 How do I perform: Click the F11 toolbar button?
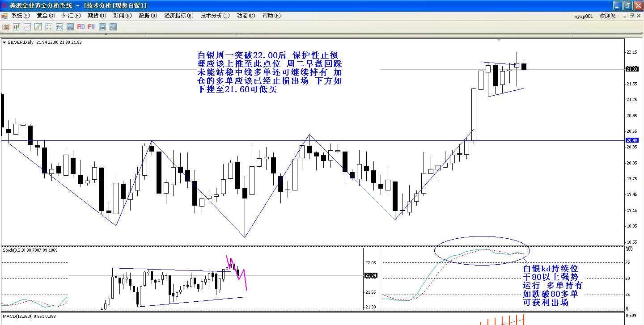tap(91, 27)
